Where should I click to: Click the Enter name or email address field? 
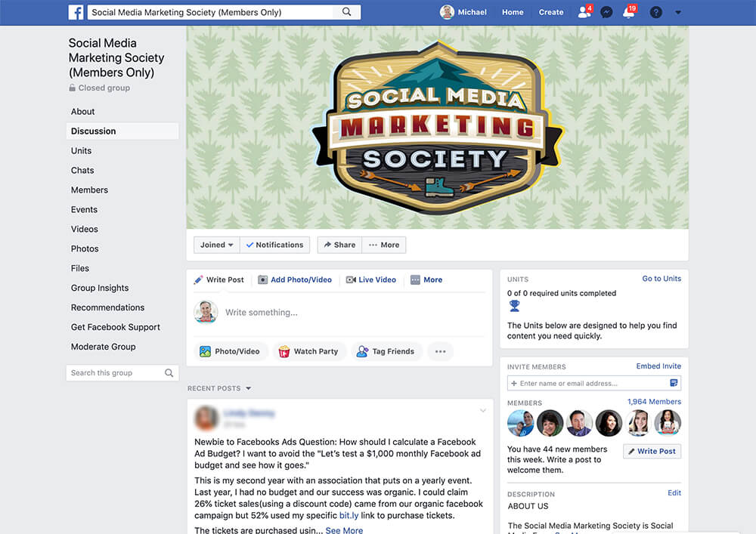coord(594,383)
